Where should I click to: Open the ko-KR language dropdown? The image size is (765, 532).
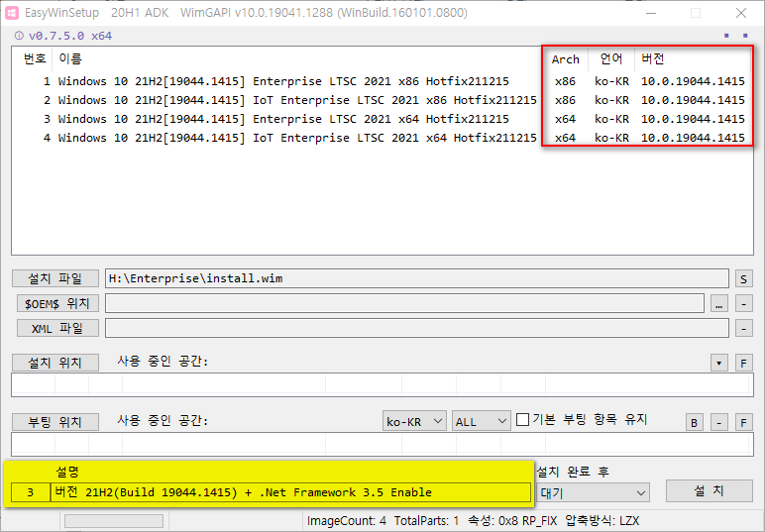[x=414, y=421]
